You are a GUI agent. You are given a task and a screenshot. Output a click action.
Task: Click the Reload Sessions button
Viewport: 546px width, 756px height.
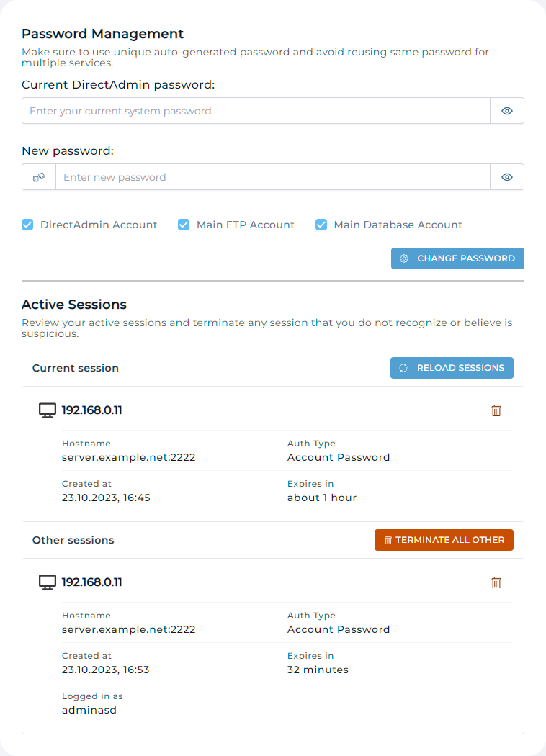coord(452,368)
